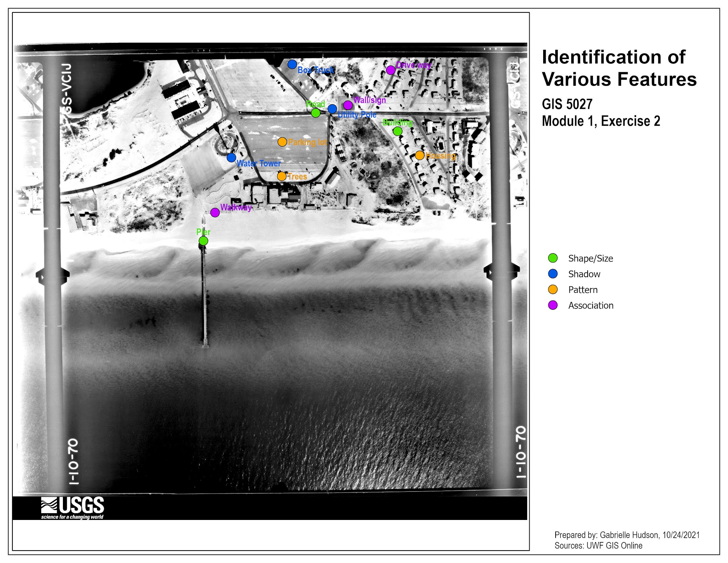Click the blue Utility Pole marker dot
The height and width of the screenshot is (563, 728).
[332, 109]
